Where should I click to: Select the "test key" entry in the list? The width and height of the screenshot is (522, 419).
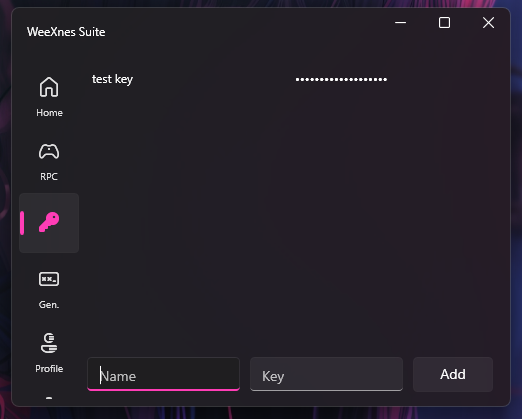pyautogui.click(x=112, y=79)
